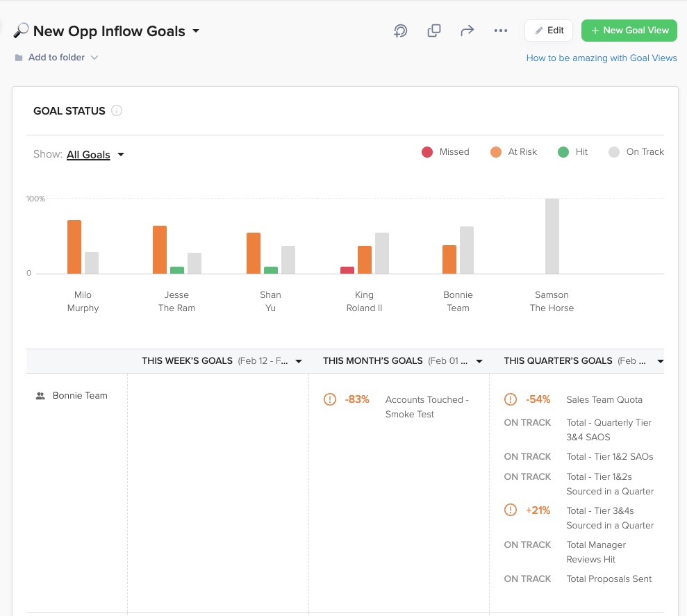The height and width of the screenshot is (616, 687).
Task: Click the warning icon beside -83%
Action: (x=330, y=399)
